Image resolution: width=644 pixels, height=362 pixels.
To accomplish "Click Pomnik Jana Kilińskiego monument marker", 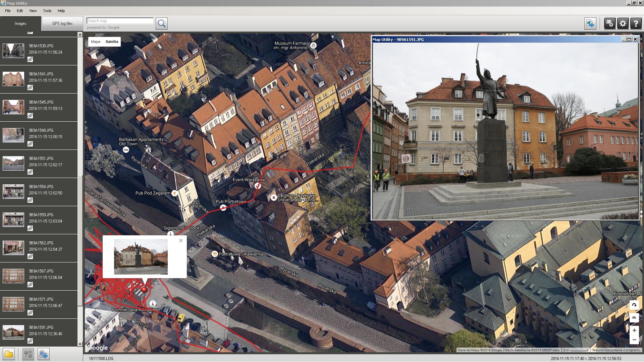I will (x=153, y=303).
